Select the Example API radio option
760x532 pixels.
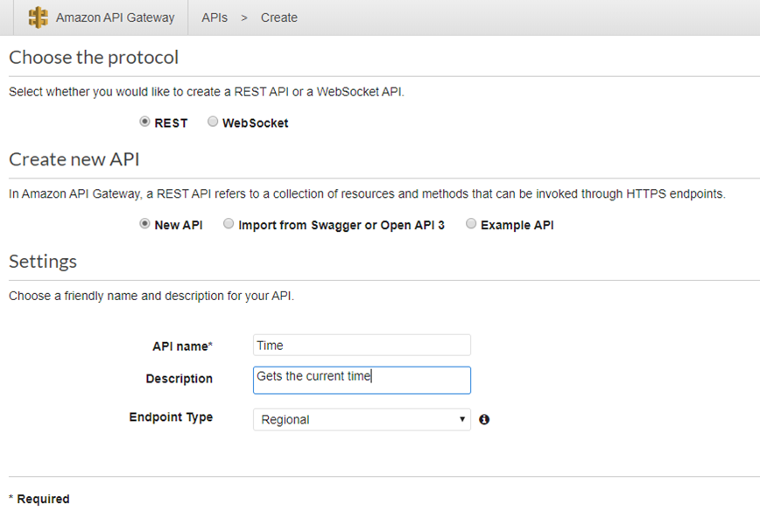pyautogui.click(x=471, y=223)
